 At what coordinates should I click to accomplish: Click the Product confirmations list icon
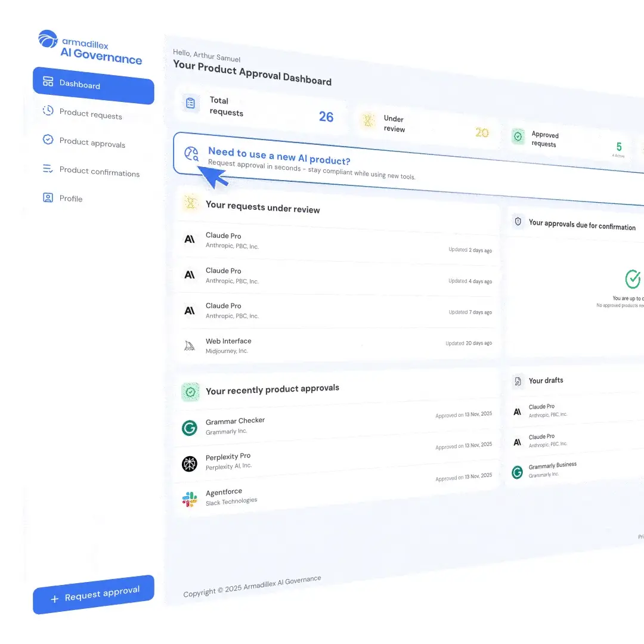coord(48,169)
